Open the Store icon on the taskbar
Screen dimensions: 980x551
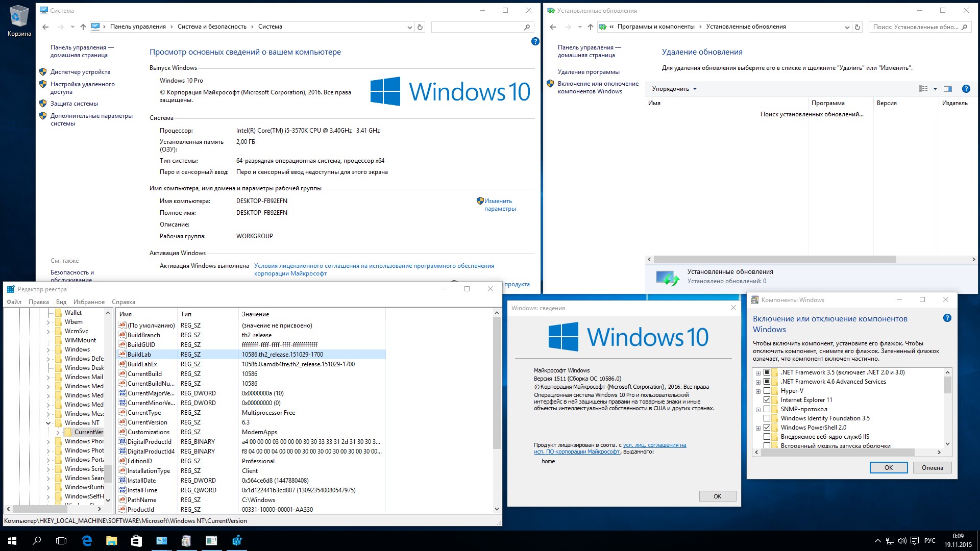pos(136,541)
